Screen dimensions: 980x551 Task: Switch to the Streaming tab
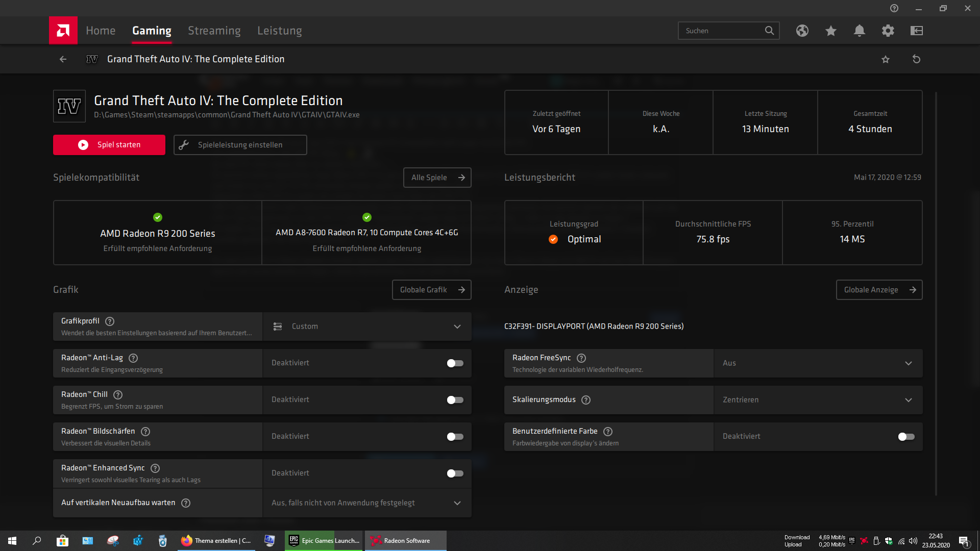[214, 31]
